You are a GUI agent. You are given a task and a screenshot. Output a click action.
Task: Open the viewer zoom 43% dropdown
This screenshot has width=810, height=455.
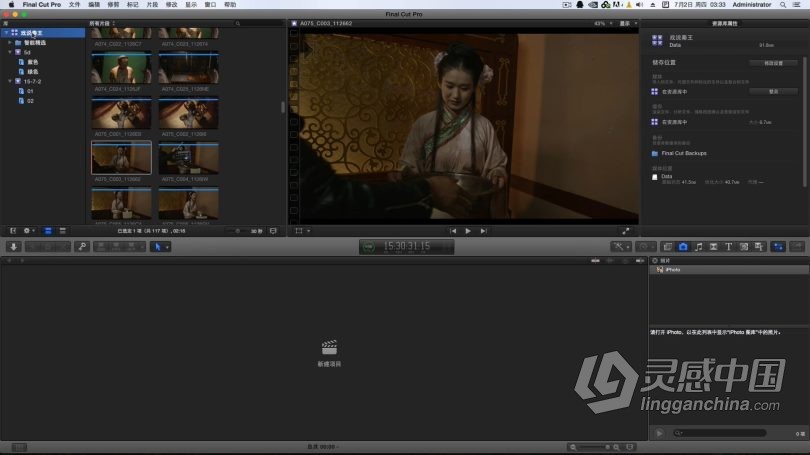pyautogui.click(x=603, y=23)
